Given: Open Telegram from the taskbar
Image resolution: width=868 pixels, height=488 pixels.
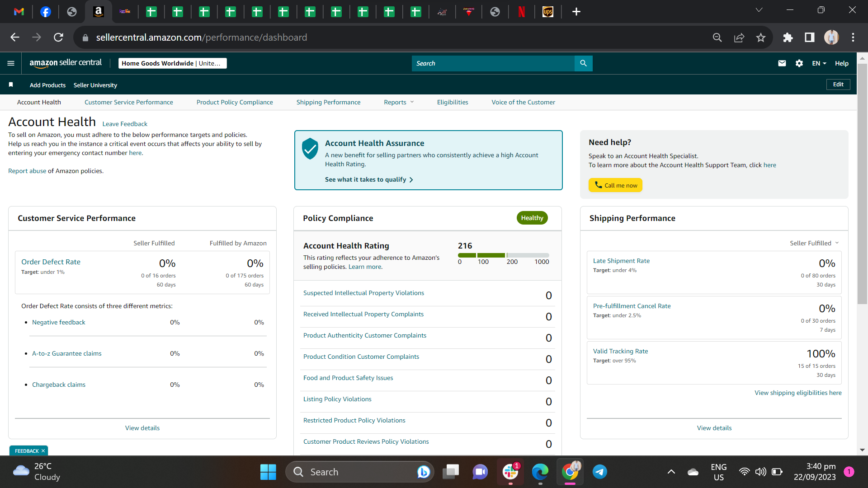Looking at the screenshot, I should pyautogui.click(x=600, y=472).
